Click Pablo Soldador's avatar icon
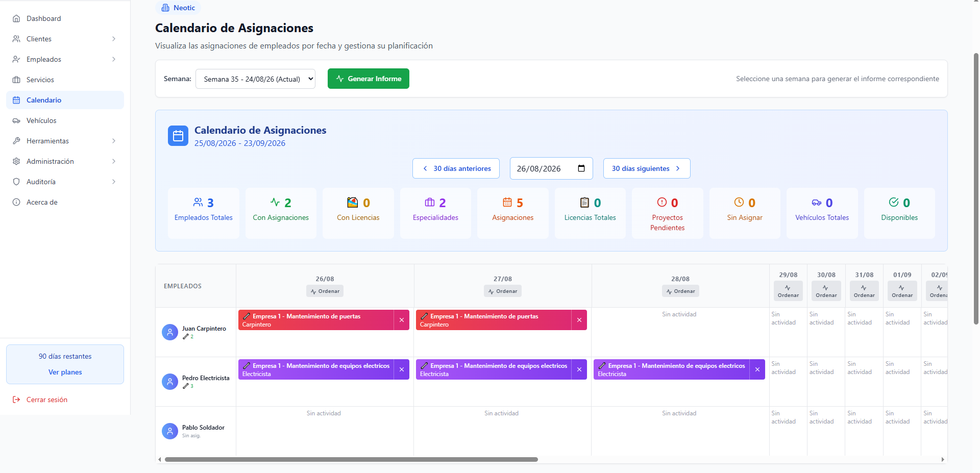Screen dimensions: 980x473 pyautogui.click(x=170, y=431)
